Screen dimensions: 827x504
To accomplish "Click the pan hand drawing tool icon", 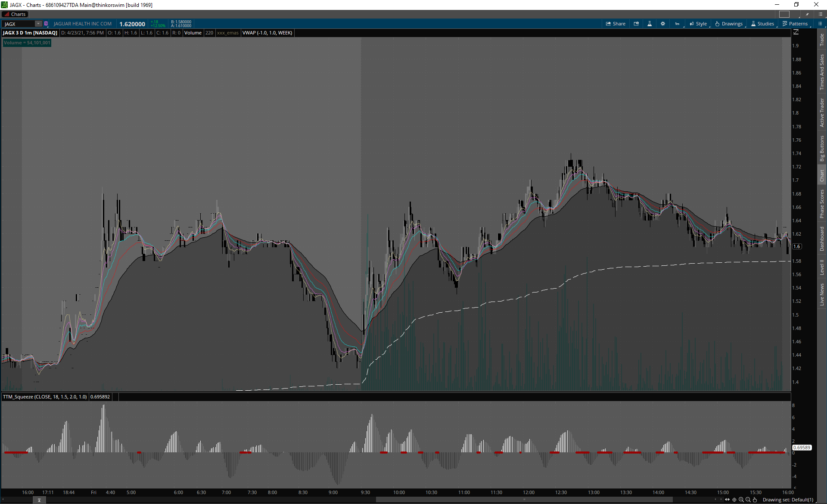I will tap(755, 500).
